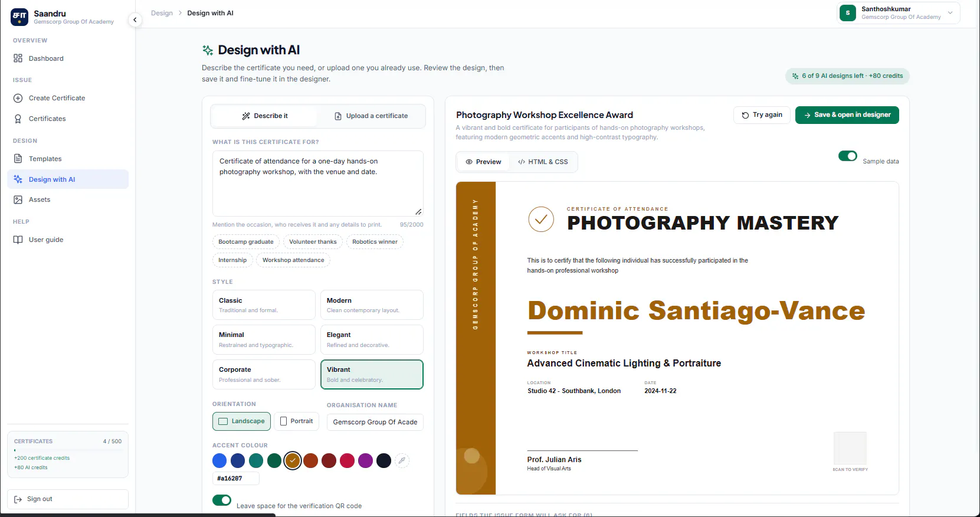
Task: Click the certificate preview thumbnail
Action: [677, 338]
